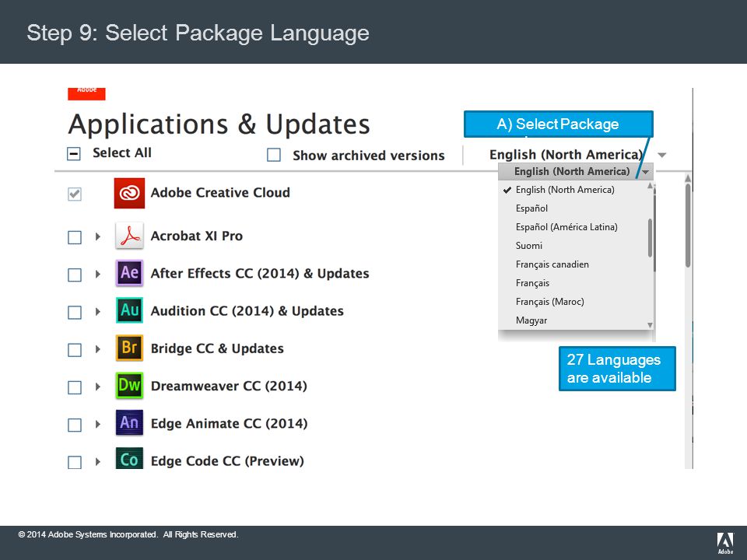Click the Edge Animate An icon
The height and width of the screenshot is (560, 747).
(129, 423)
